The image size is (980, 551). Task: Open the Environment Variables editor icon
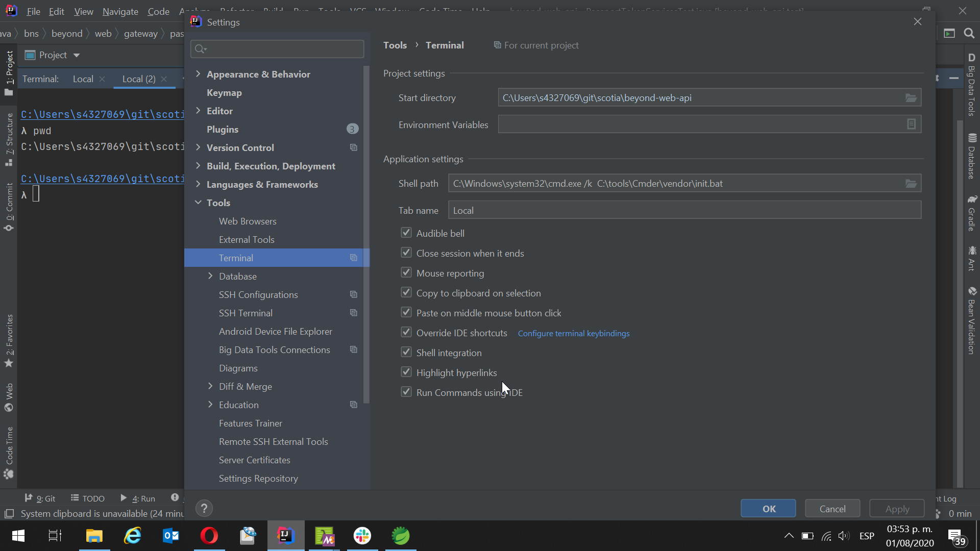(x=911, y=124)
